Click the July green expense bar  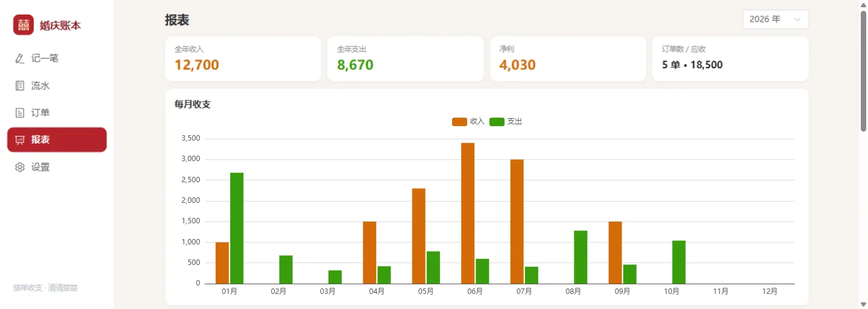[532, 275]
